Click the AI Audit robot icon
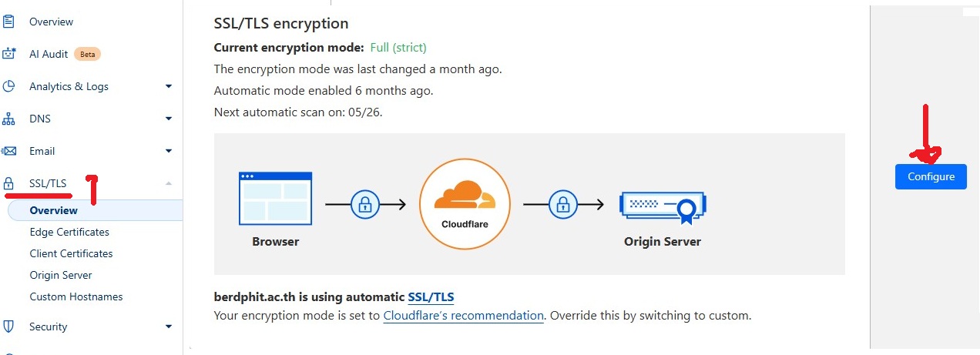 [x=9, y=54]
